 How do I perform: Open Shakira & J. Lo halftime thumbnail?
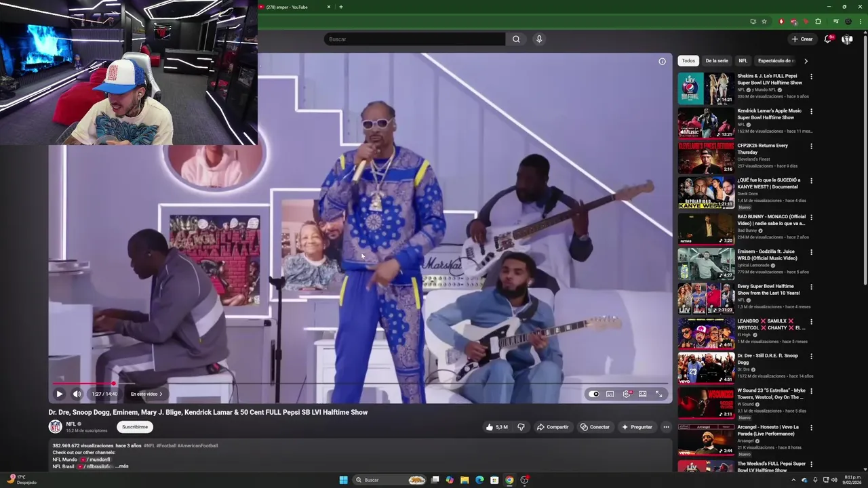pos(706,88)
